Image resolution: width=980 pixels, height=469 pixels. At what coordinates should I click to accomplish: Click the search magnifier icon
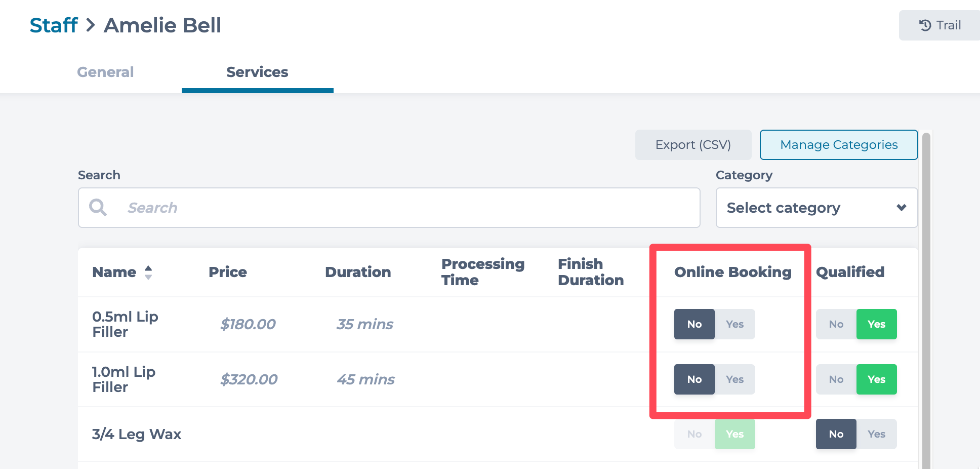click(x=98, y=208)
